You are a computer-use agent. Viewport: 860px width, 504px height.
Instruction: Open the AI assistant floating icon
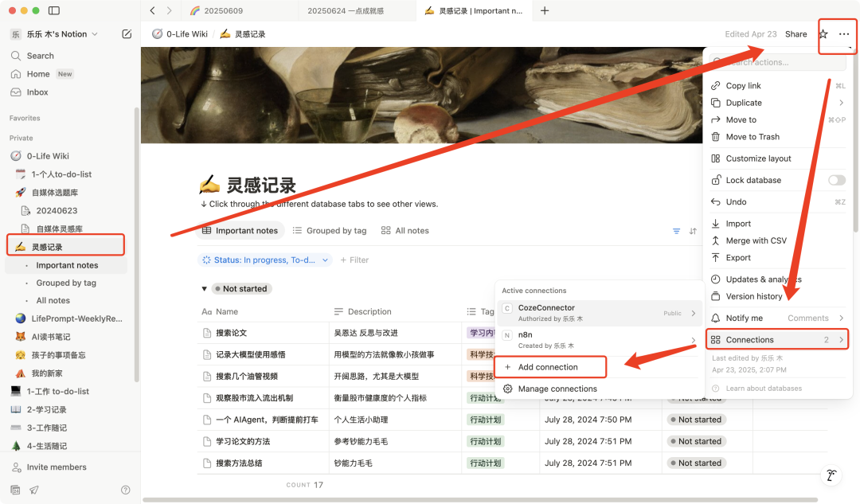pos(831,475)
